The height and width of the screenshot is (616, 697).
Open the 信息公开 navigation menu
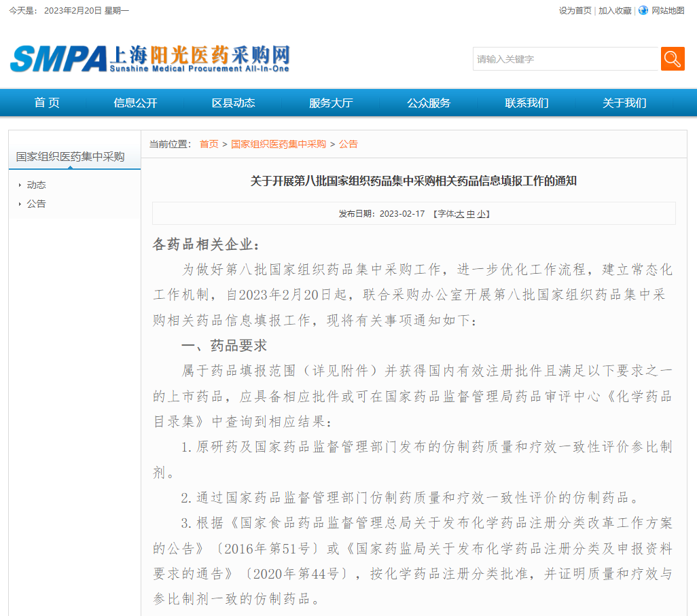[x=136, y=103]
